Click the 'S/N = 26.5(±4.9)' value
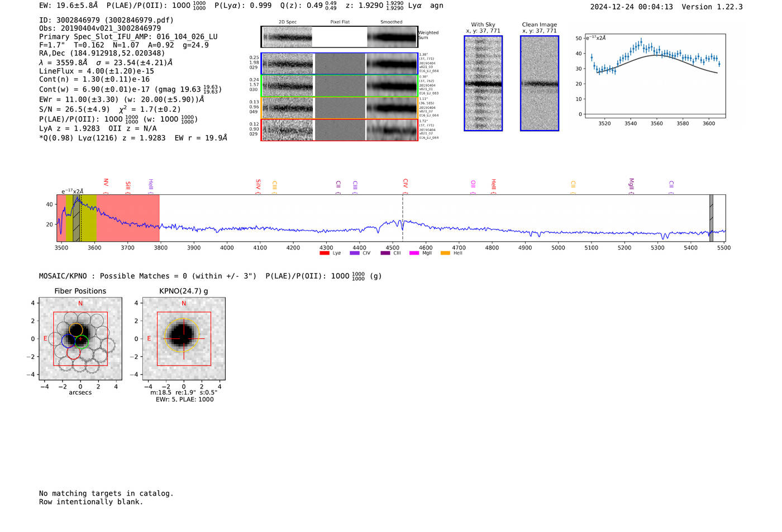Screen dimensions: 782x532 pos(74,109)
